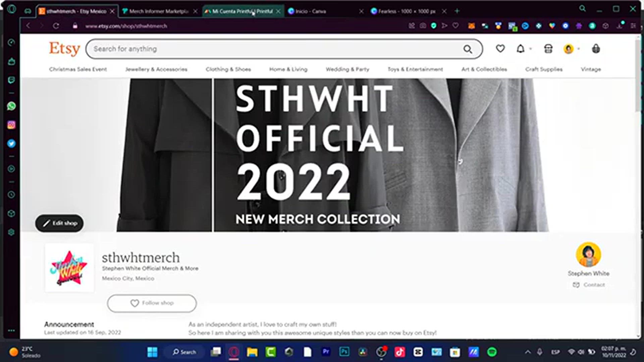Open Toys & Entertainment category
The image size is (644, 362).
point(415,69)
